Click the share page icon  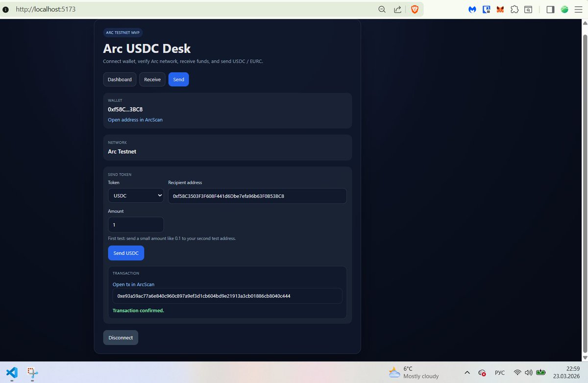(x=398, y=9)
